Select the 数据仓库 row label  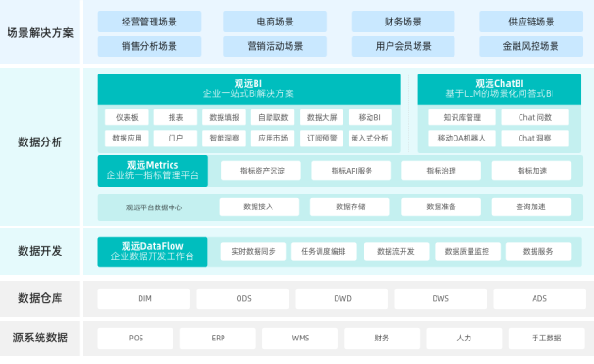(40, 298)
